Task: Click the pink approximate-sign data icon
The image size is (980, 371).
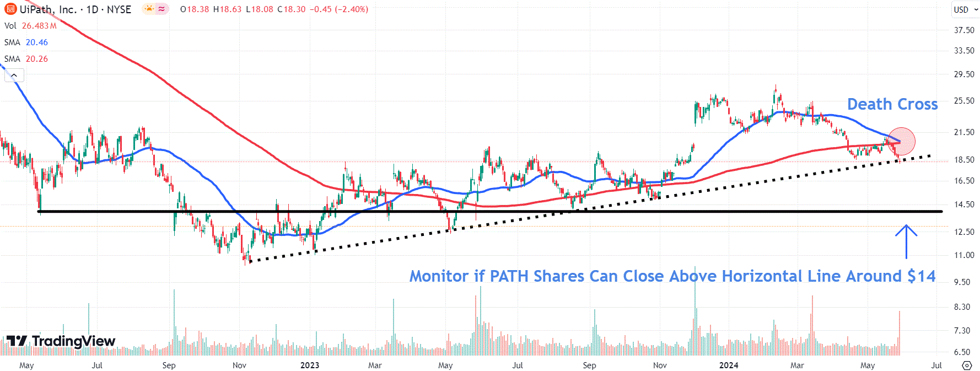Action: [161, 9]
